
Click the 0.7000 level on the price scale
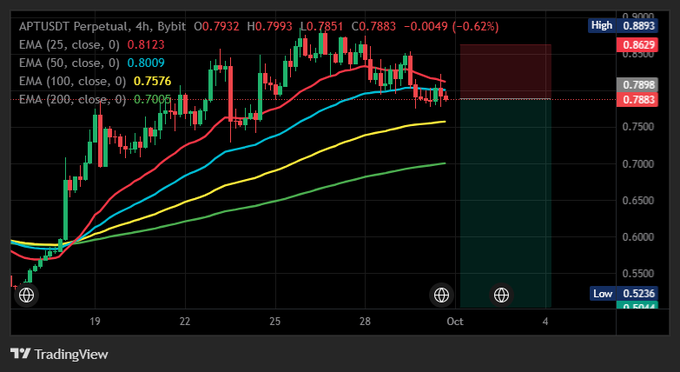point(638,164)
